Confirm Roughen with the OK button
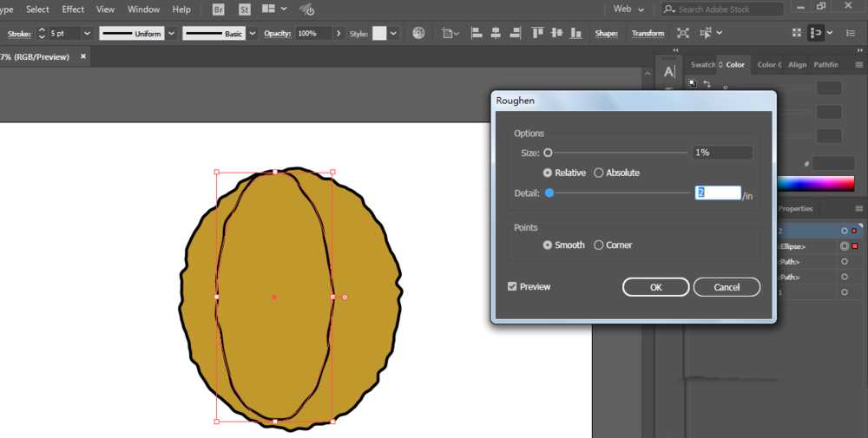The image size is (868, 438). click(656, 287)
